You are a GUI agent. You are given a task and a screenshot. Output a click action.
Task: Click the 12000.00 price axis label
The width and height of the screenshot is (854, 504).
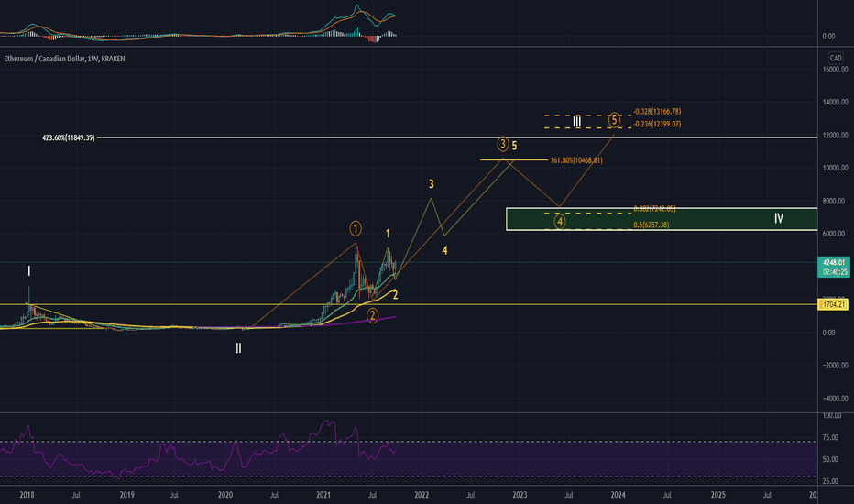coord(836,135)
